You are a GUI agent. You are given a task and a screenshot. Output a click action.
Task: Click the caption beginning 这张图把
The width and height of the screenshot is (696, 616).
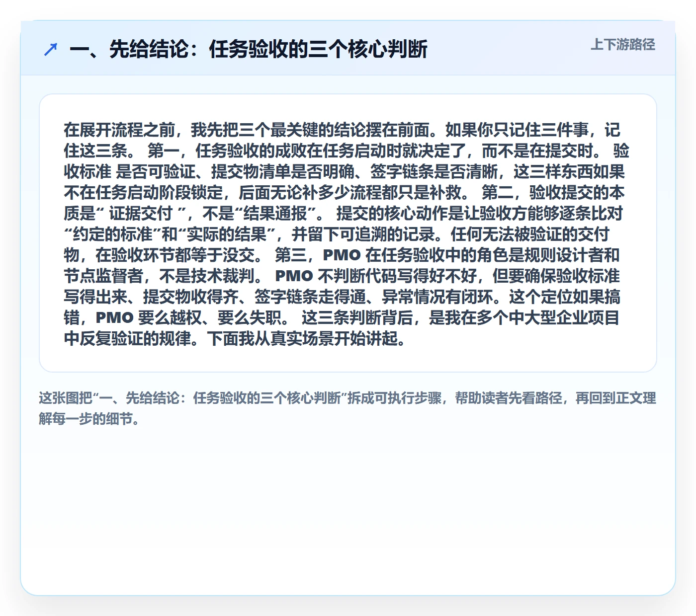(x=348, y=408)
